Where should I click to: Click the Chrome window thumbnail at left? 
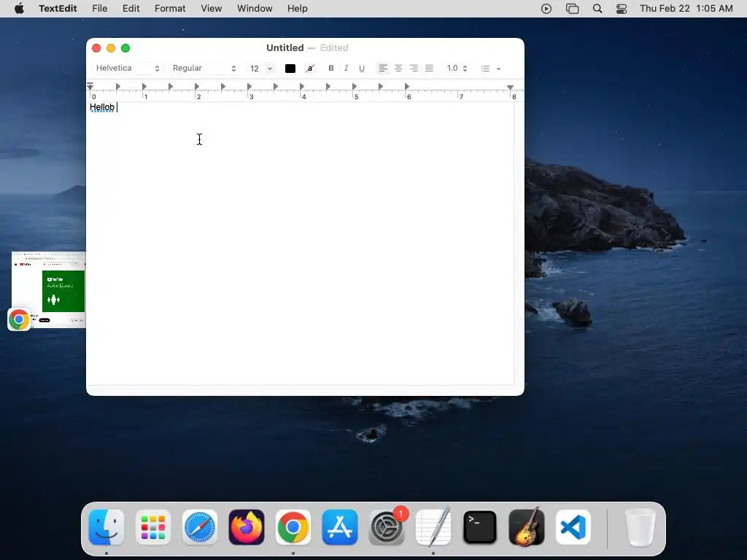tap(49, 289)
